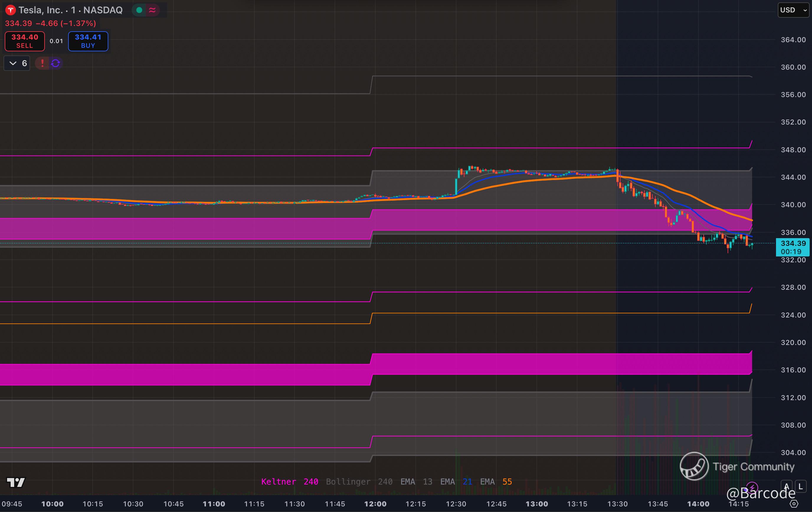This screenshot has height=512, width=812.
Task: Click the EMA 55 indicator label
Action: pyautogui.click(x=496, y=482)
